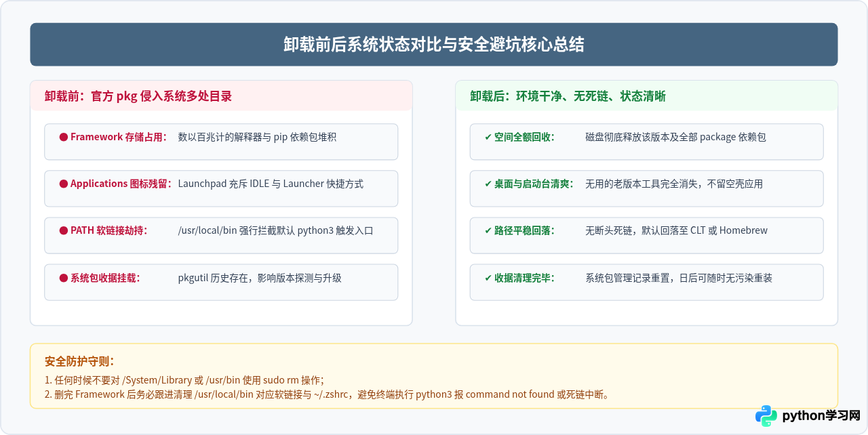The image size is (868, 435).
Task: Click the text 无用的老版本工具完全消失，不留空壳应用
Action: point(674,184)
